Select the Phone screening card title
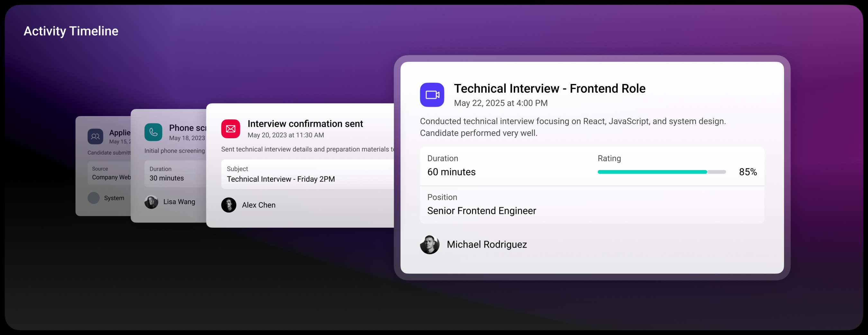Image resolution: width=868 pixels, height=335 pixels. coord(188,128)
